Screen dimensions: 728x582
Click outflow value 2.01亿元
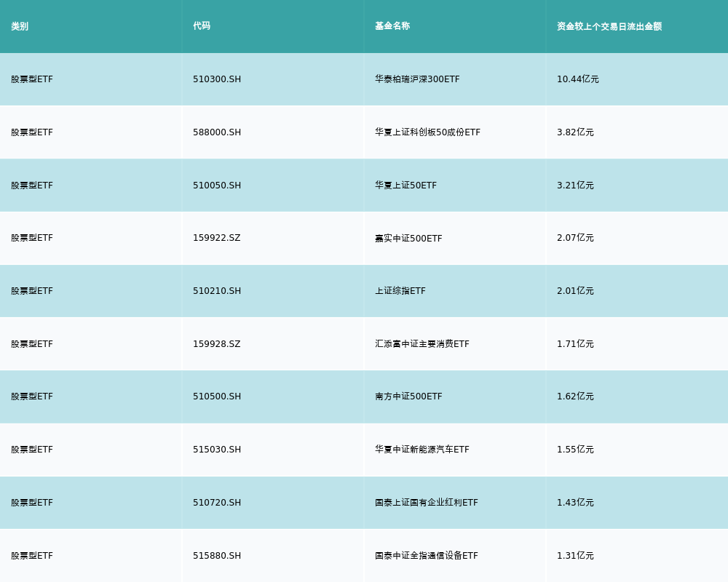pyautogui.click(x=575, y=291)
